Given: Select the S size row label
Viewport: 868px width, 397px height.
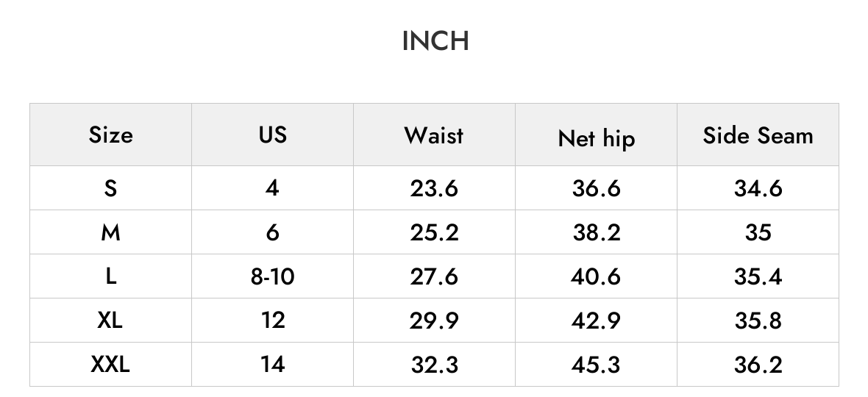Looking at the screenshot, I should 111,188.
